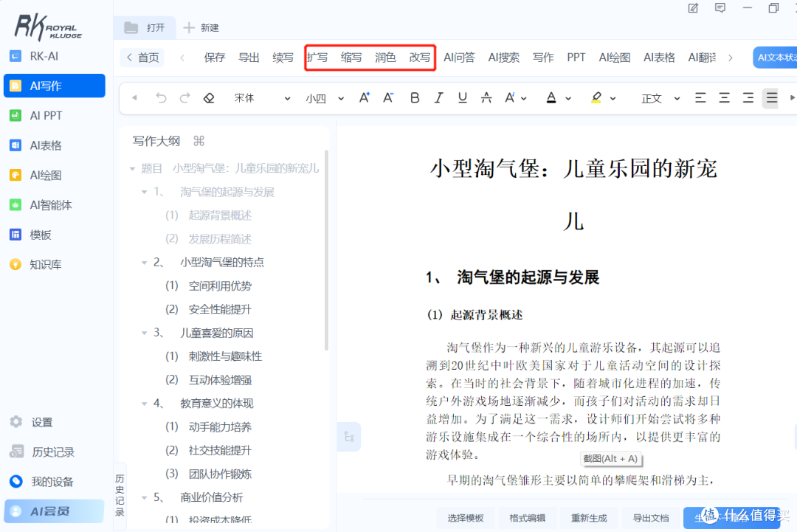
Task: Click 润色 in the toolbar
Action: [385, 58]
